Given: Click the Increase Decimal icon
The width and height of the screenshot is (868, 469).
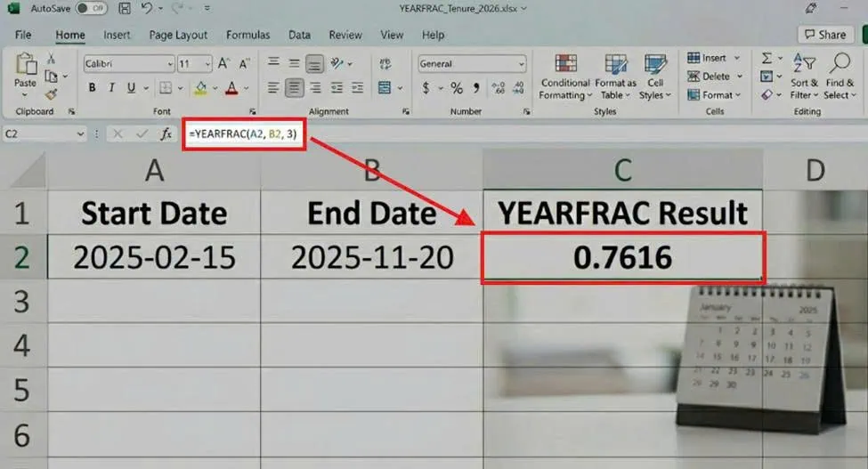Looking at the screenshot, I should 498,87.
